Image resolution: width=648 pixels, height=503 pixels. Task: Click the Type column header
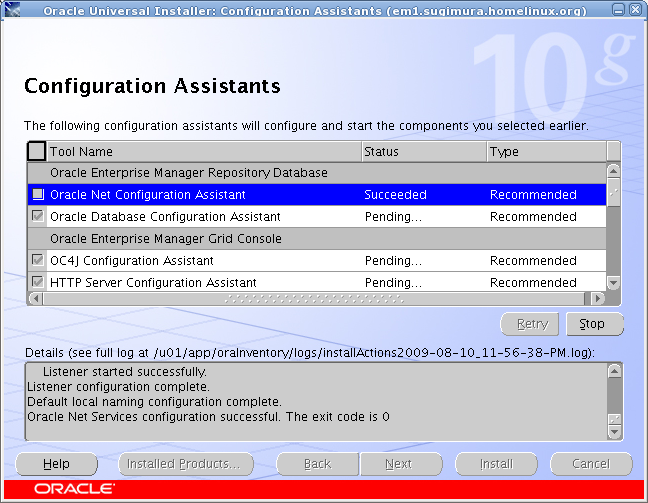pyautogui.click(x=546, y=152)
